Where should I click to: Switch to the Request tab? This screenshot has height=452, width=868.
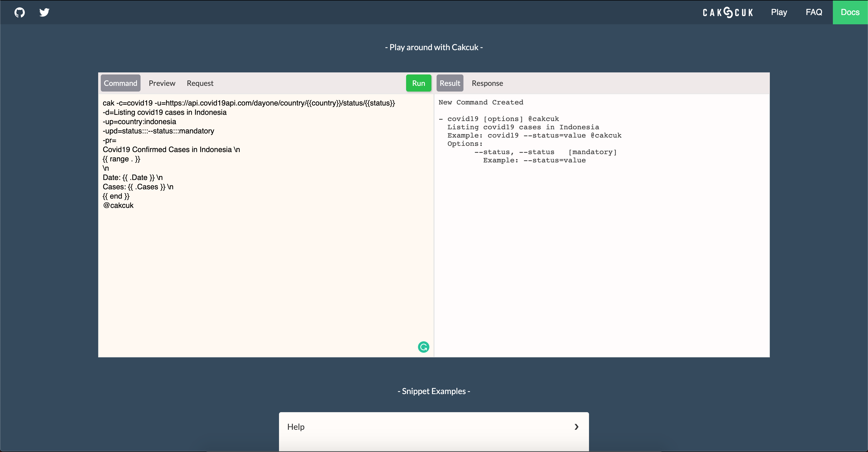(200, 83)
